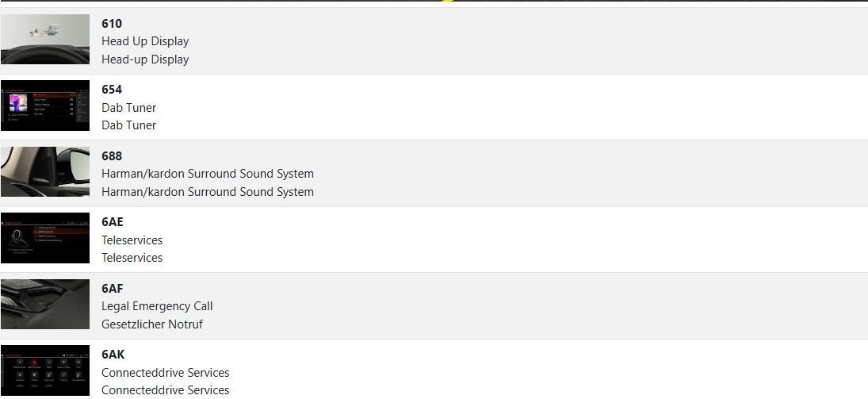Select the thumbnail next to 6AK
868x399 pixels.
[x=45, y=370]
